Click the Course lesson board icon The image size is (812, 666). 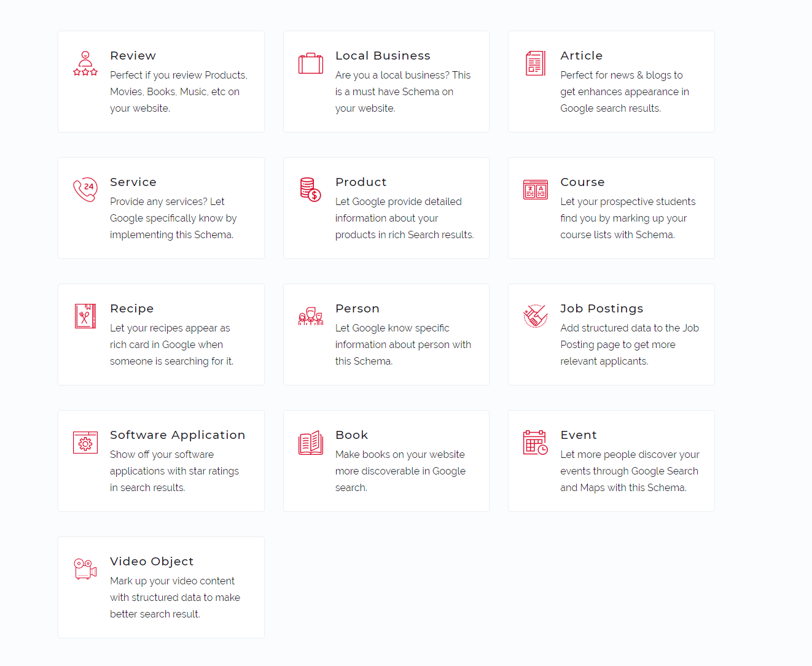(x=535, y=189)
